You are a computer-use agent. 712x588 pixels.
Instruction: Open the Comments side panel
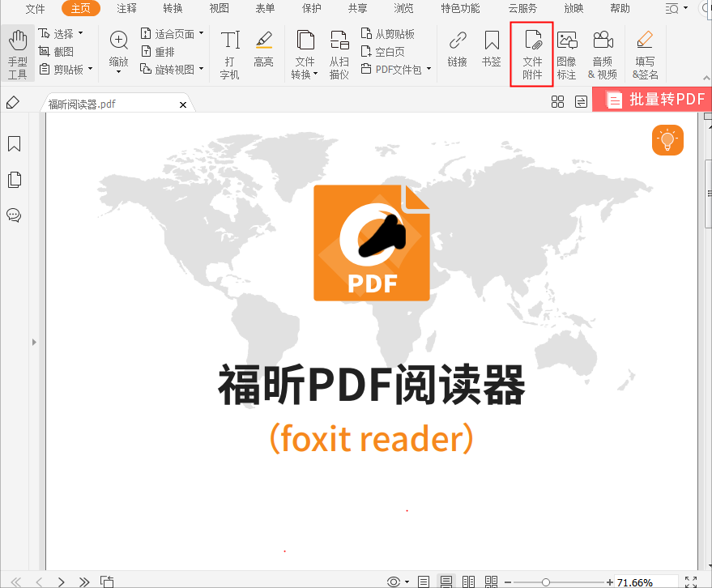pyautogui.click(x=14, y=215)
